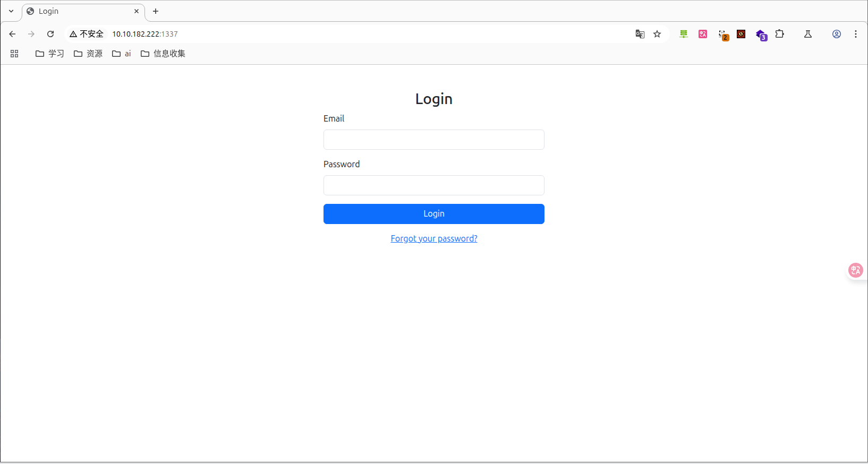Click the Google Translate icon in address bar
This screenshot has height=464, width=868.
[x=640, y=34]
